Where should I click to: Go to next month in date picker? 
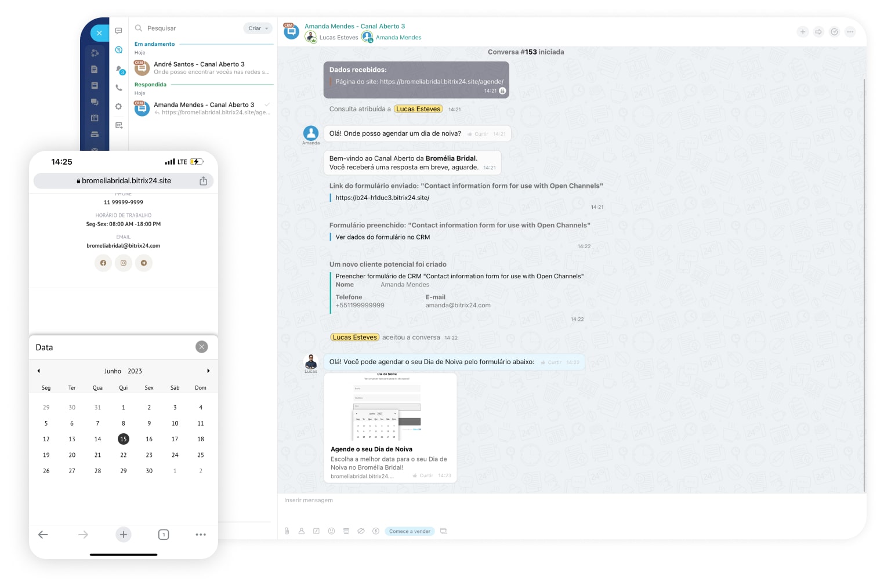click(208, 371)
